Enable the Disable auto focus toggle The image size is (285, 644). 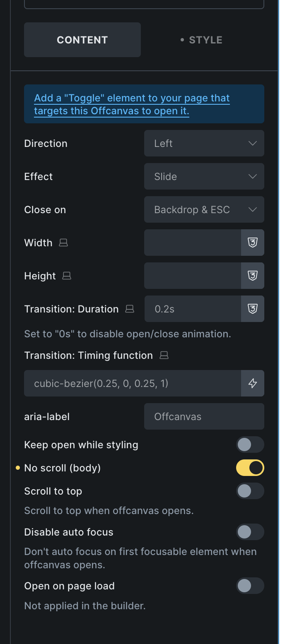coord(250,532)
